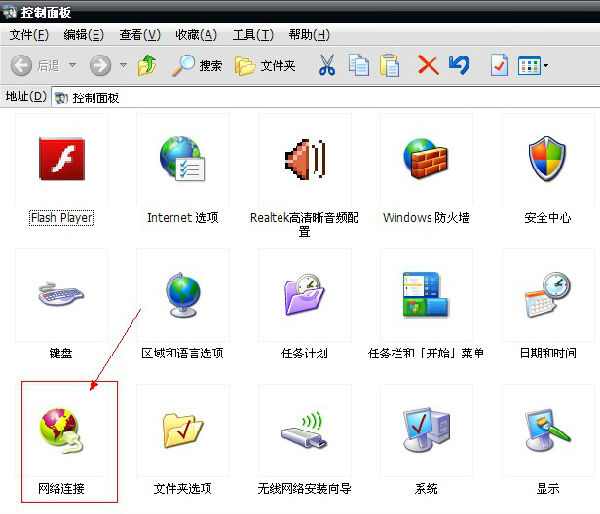Open 无线网络安装向导 USB icon
This screenshot has height=514, width=600.
305,430
